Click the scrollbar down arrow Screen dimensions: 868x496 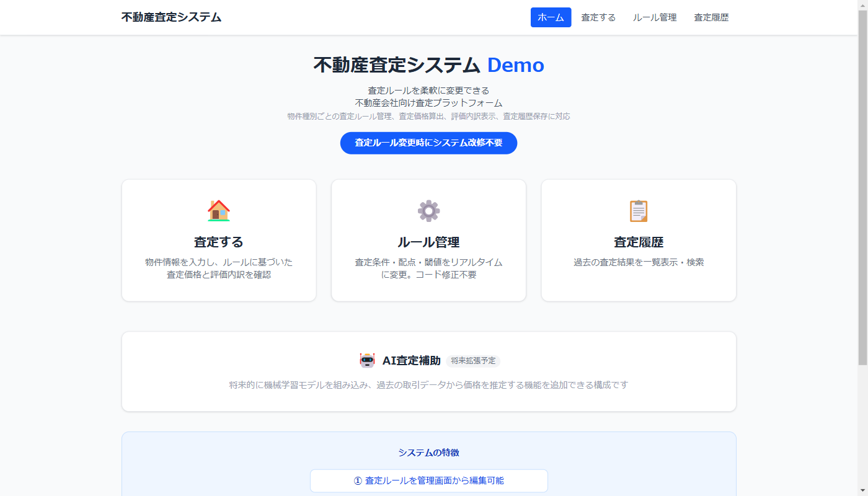[862, 490]
